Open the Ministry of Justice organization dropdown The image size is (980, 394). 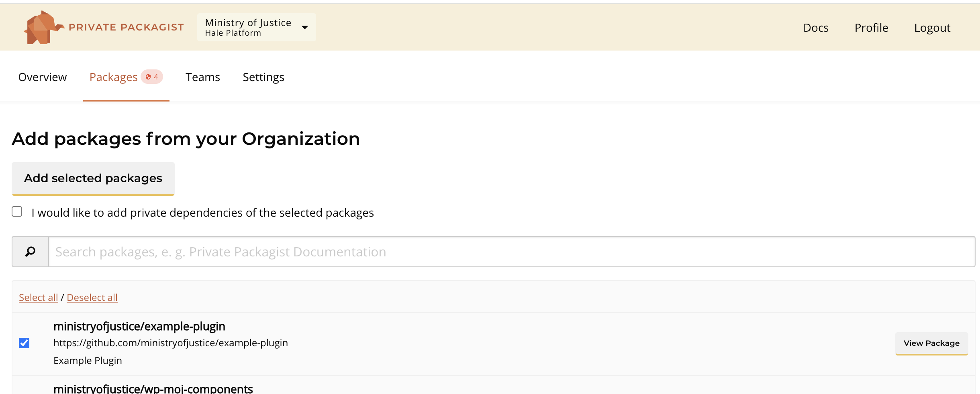coord(256,27)
